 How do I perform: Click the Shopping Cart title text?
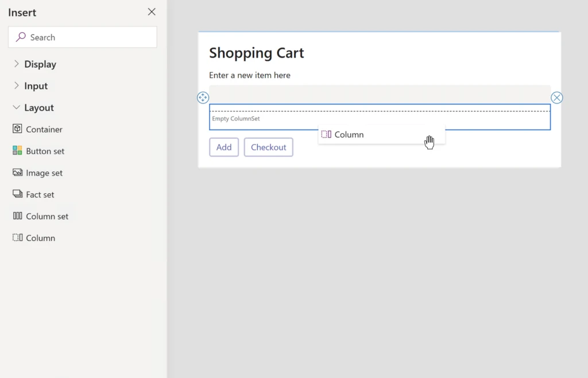[256, 53]
